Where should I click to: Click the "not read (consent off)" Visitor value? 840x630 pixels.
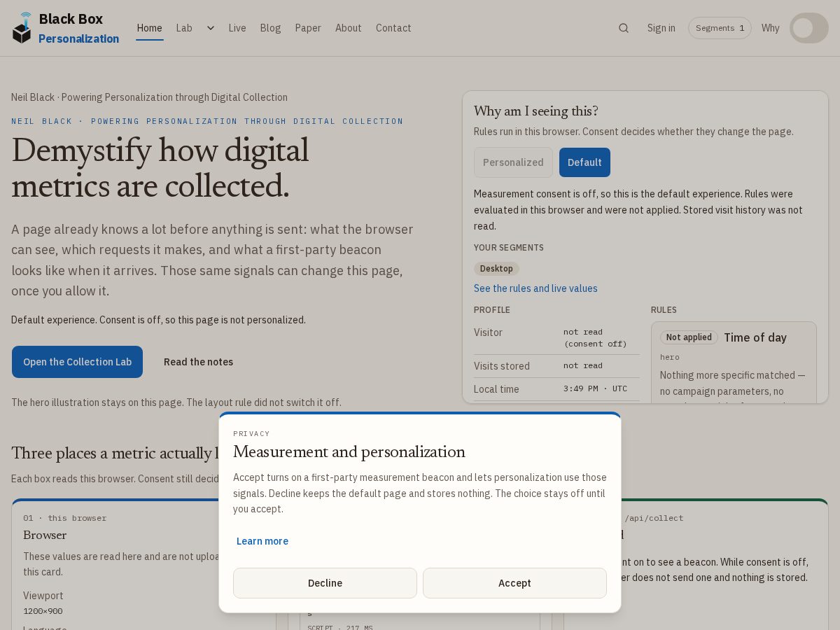[595, 337]
